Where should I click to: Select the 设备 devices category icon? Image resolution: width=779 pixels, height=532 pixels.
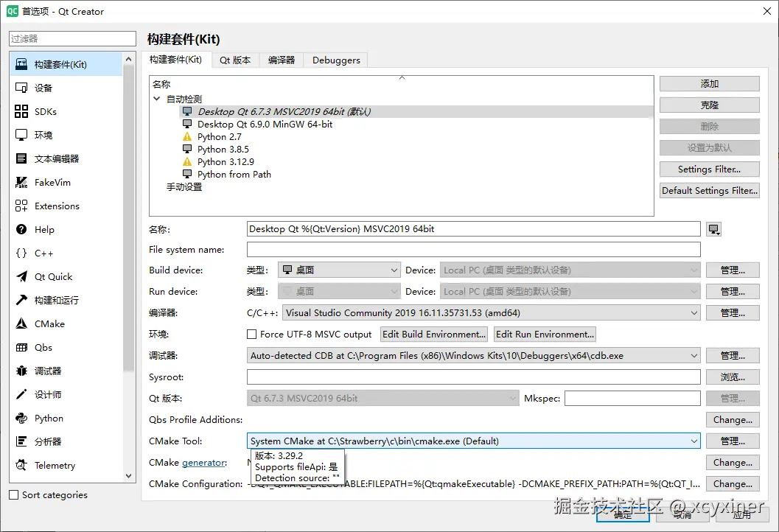point(21,88)
